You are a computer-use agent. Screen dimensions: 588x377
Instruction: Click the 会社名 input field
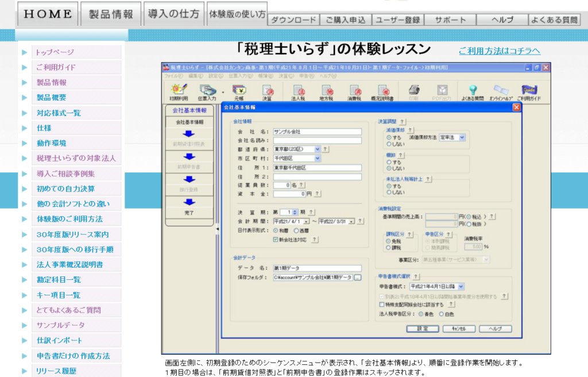(317, 132)
